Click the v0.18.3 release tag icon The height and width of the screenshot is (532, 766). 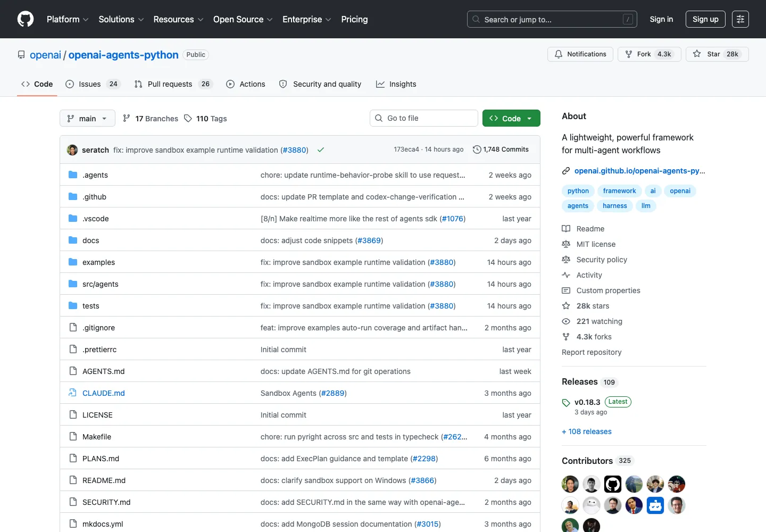pos(566,403)
